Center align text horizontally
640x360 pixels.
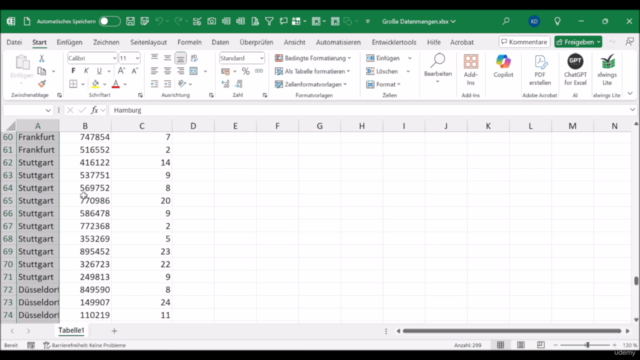167,71
